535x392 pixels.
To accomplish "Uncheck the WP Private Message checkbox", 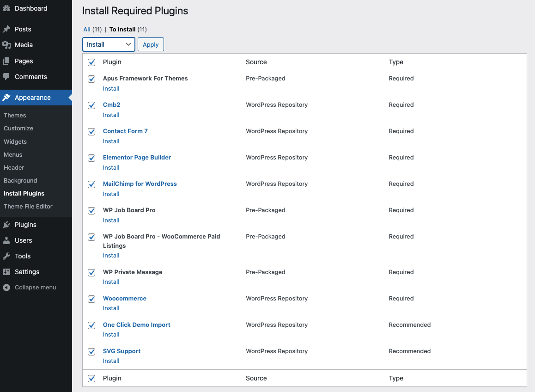I will 91,272.
